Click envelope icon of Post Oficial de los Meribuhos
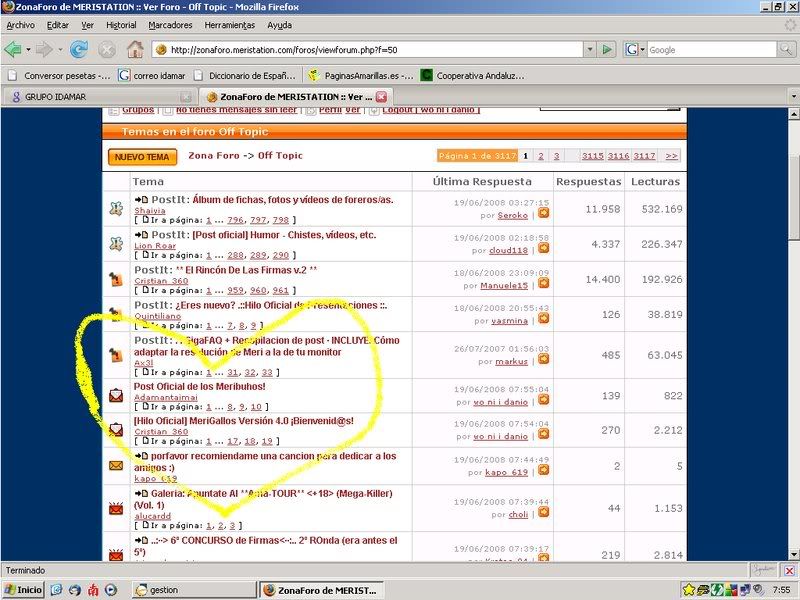 [x=116, y=395]
